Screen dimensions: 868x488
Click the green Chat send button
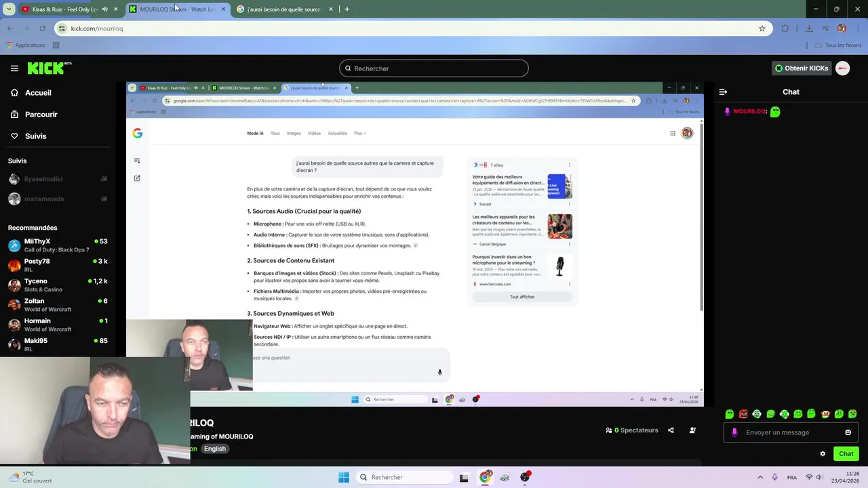point(846,453)
